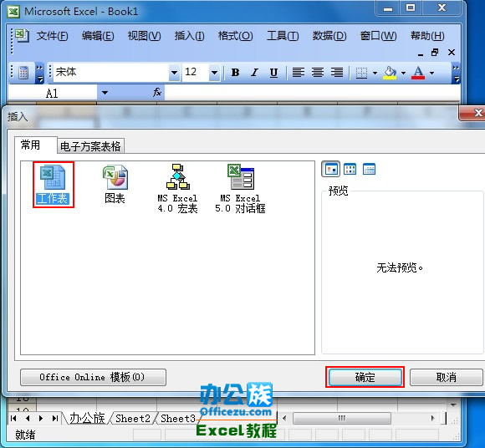485x448 pixels.
Task: Open the font color dropdown arrow
Action: [x=431, y=74]
